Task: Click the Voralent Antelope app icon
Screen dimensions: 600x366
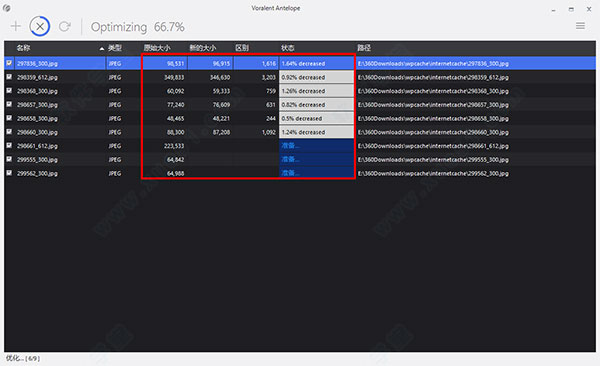Action: (7, 8)
